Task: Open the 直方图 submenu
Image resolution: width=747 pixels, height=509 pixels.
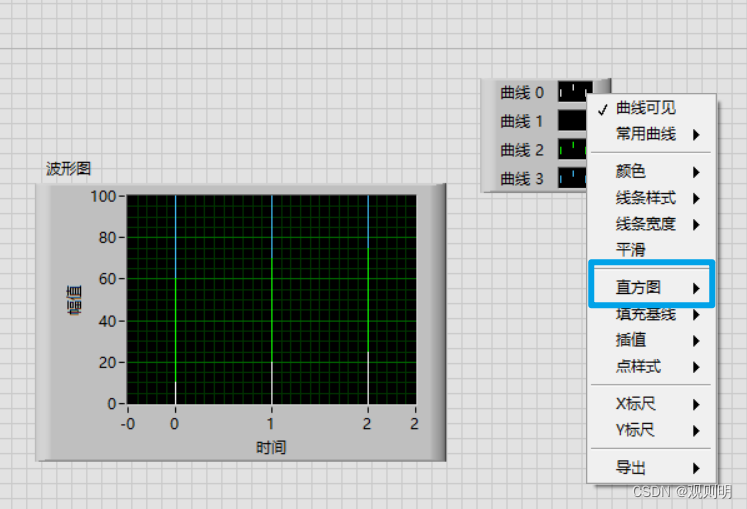Action: tap(651, 287)
